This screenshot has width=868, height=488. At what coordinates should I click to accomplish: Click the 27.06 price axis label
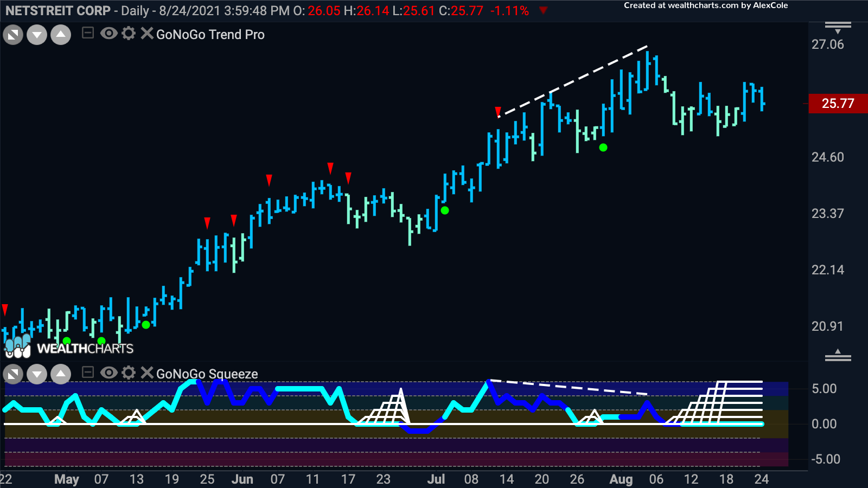[x=828, y=44]
